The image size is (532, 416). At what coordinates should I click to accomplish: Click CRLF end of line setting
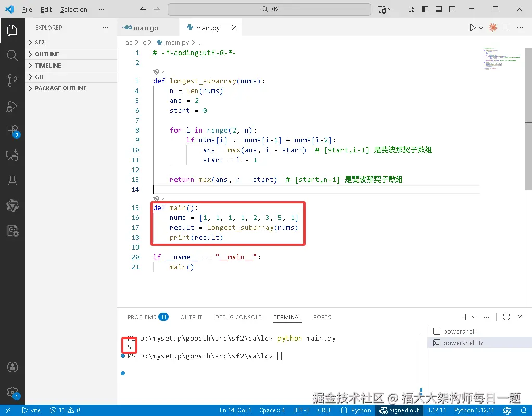point(324,410)
